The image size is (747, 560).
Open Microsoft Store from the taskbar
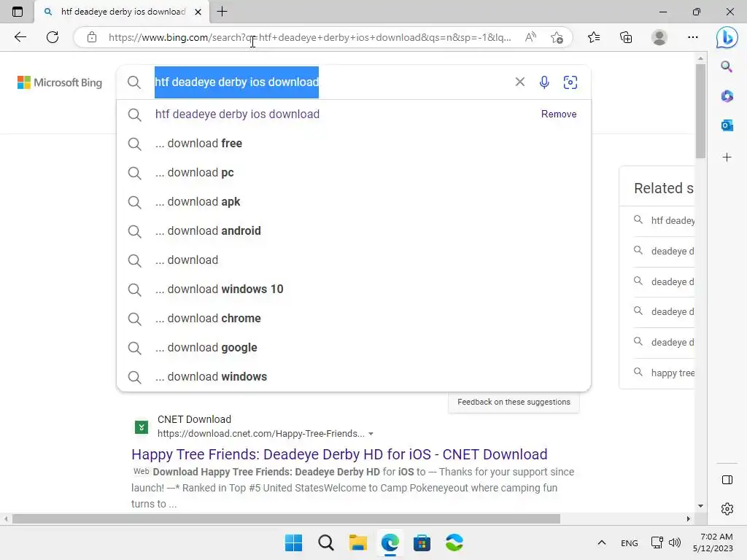pos(422,542)
